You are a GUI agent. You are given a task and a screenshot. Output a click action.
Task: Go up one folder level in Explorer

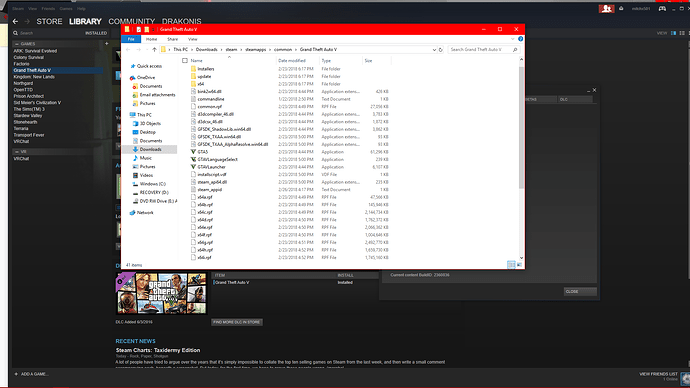pos(154,50)
